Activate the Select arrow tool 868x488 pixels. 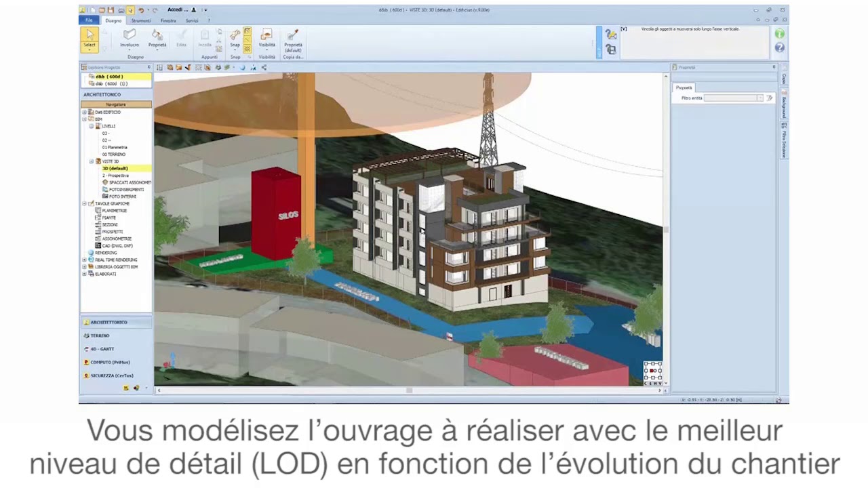tap(89, 39)
